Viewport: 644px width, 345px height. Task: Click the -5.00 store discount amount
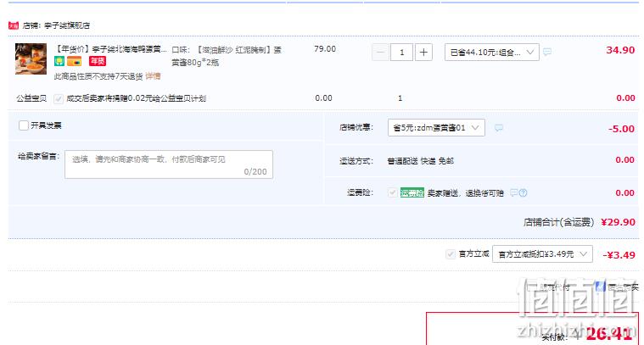(x=621, y=129)
